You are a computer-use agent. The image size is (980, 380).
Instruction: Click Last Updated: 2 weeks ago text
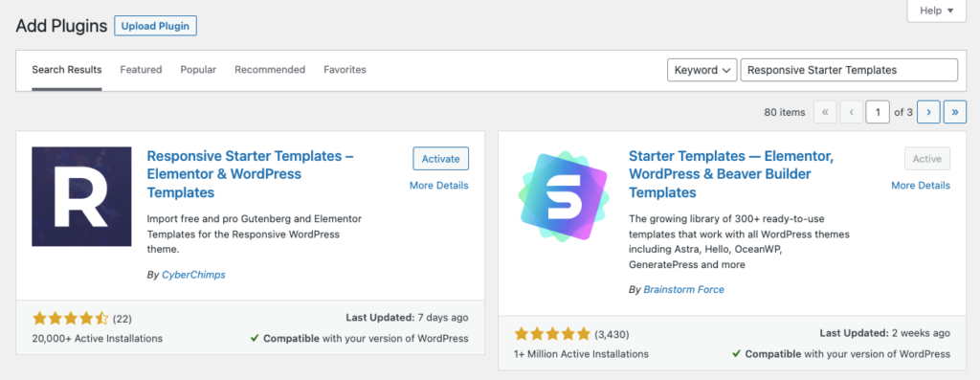pos(885,333)
